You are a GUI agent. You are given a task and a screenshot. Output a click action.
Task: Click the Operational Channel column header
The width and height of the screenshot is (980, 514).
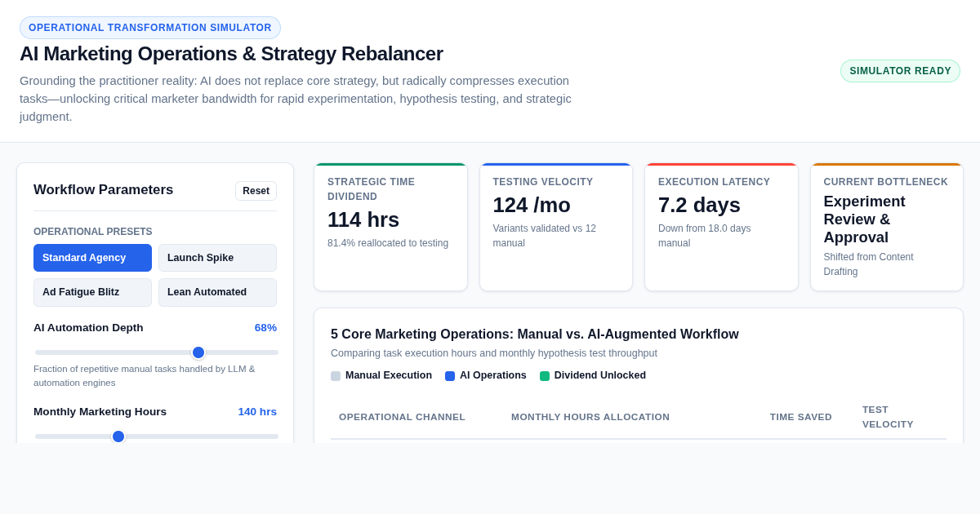pos(402,417)
